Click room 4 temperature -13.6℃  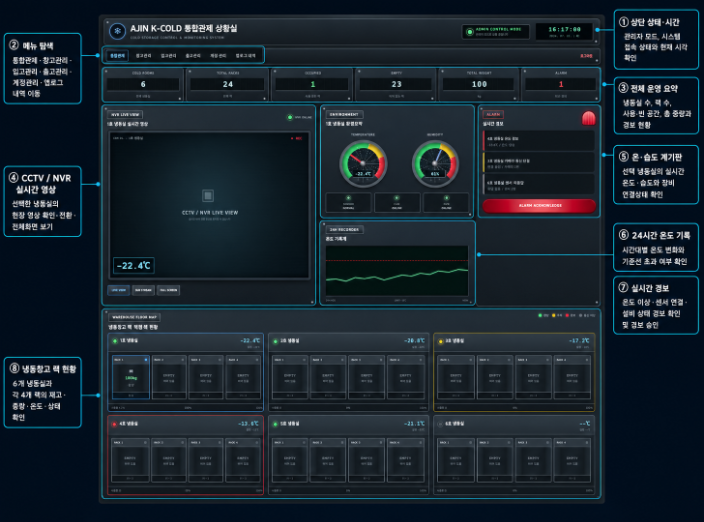[x=248, y=423]
